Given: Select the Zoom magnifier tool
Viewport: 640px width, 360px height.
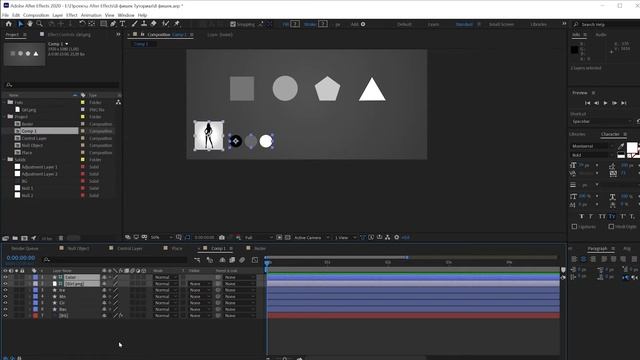Looking at the screenshot, I should (x=40, y=24).
